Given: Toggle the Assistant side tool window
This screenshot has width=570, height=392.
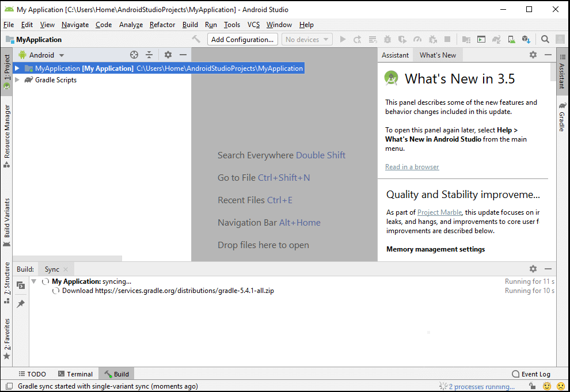Looking at the screenshot, I should point(562,71).
